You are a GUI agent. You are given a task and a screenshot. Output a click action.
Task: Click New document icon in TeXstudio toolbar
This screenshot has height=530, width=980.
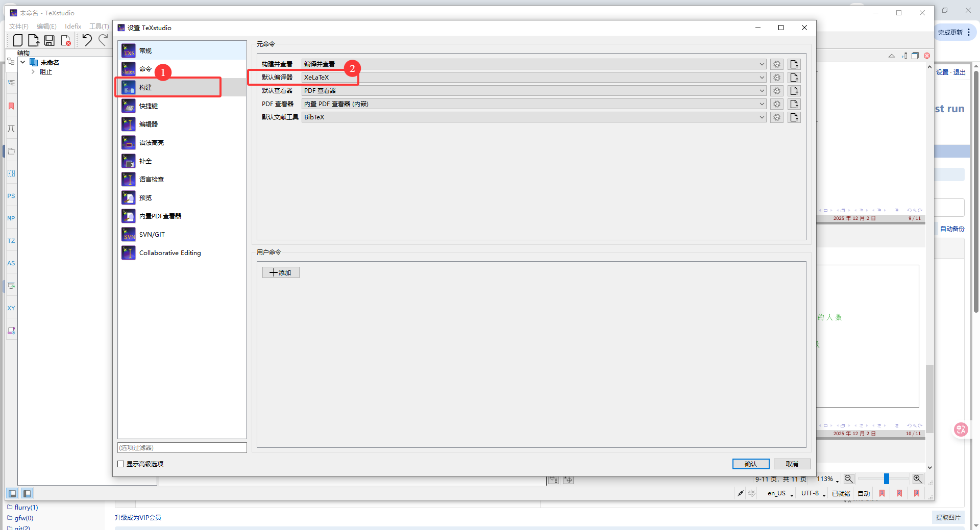pos(18,40)
